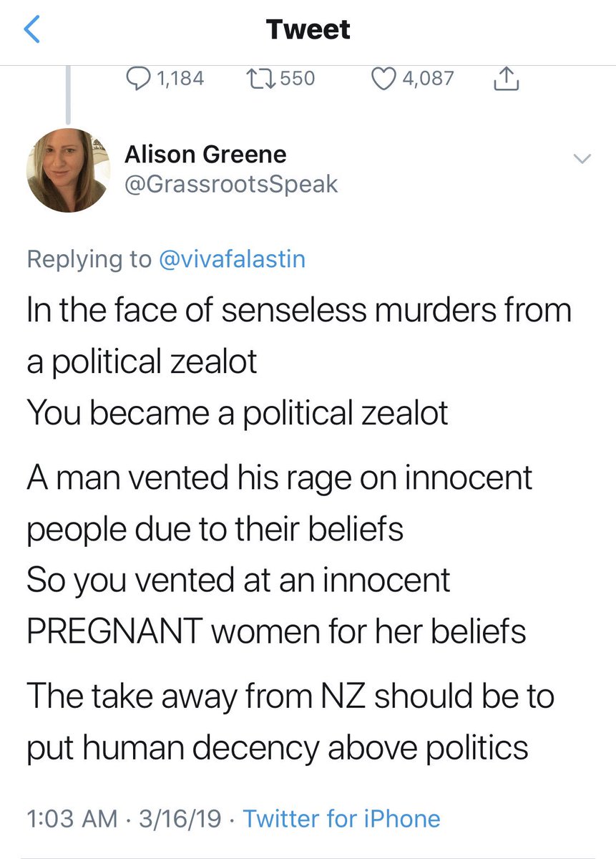The image size is (616, 859).
Task: View the 1,184 replies count
Action: pos(179,78)
